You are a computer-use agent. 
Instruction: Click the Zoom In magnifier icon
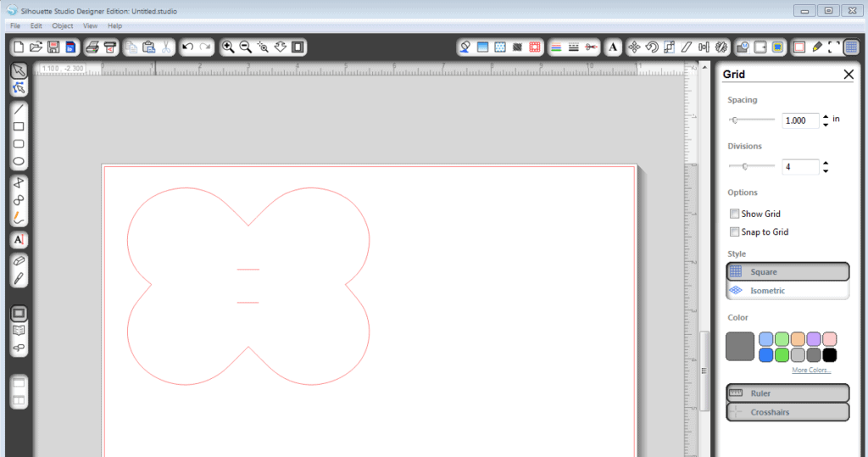228,47
